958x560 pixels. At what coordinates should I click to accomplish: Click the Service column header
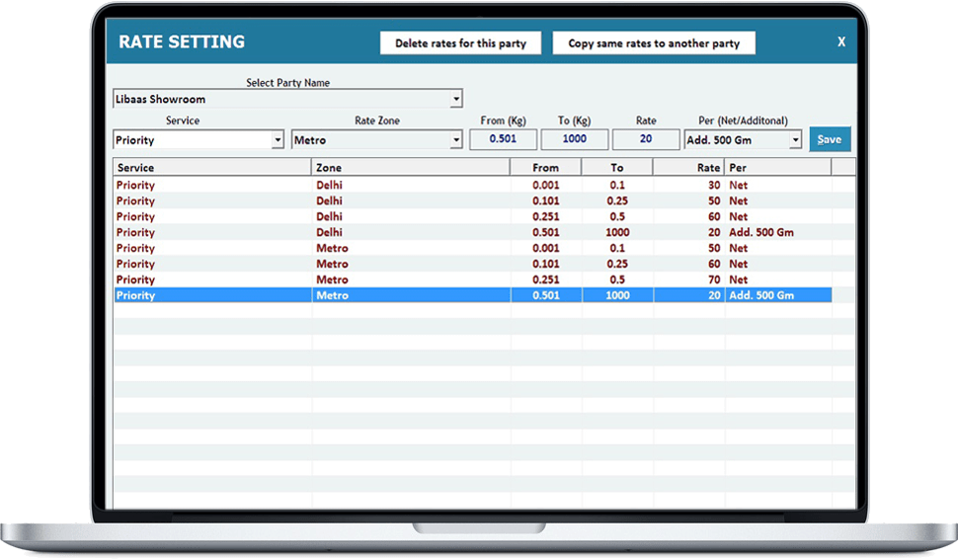pos(212,167)
